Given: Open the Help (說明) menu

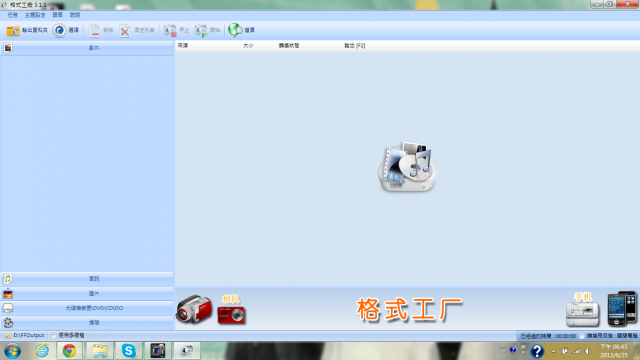Looking at the screenshot, I should pos(75,15).
